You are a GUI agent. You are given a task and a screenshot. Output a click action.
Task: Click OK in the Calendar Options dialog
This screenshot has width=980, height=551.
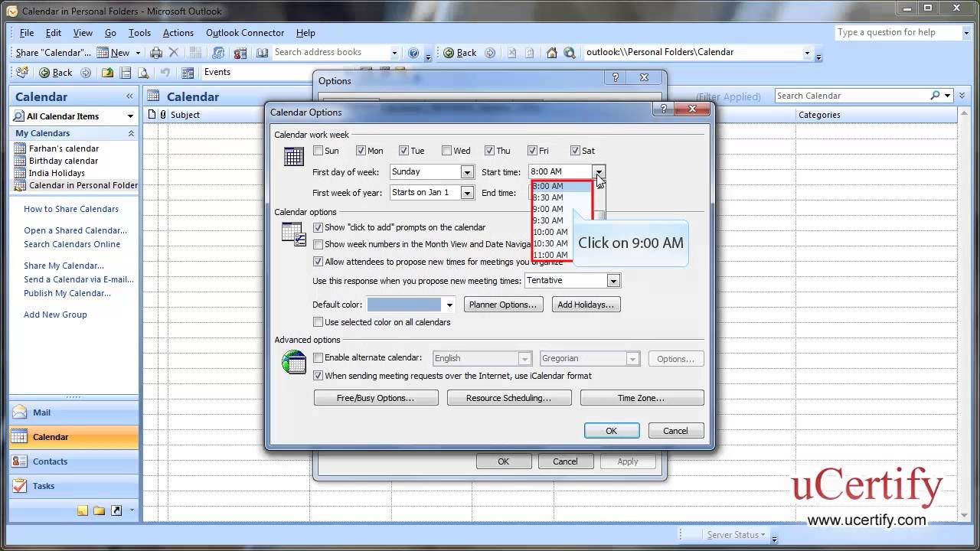click(x=612, y=431)
